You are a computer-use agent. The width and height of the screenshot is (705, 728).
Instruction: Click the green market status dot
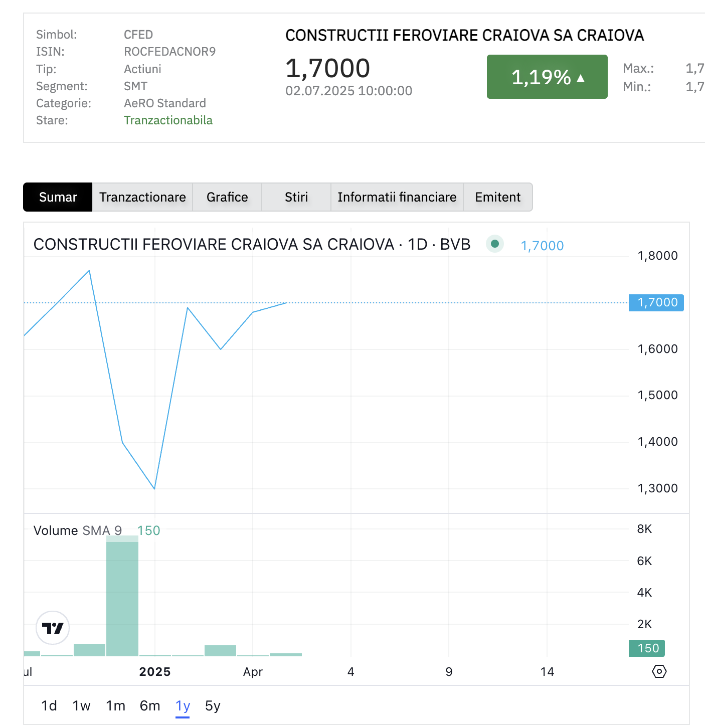(x=494, y=244)
